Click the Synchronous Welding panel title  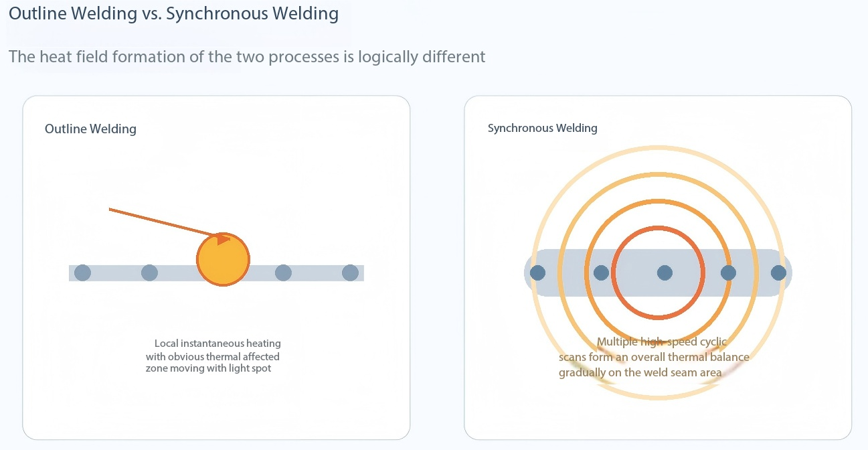[543, 128]
